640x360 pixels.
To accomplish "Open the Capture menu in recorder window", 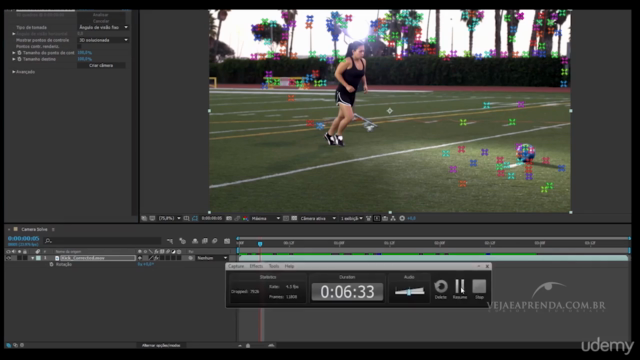I will pyautogui.click(x=236, y=266).
